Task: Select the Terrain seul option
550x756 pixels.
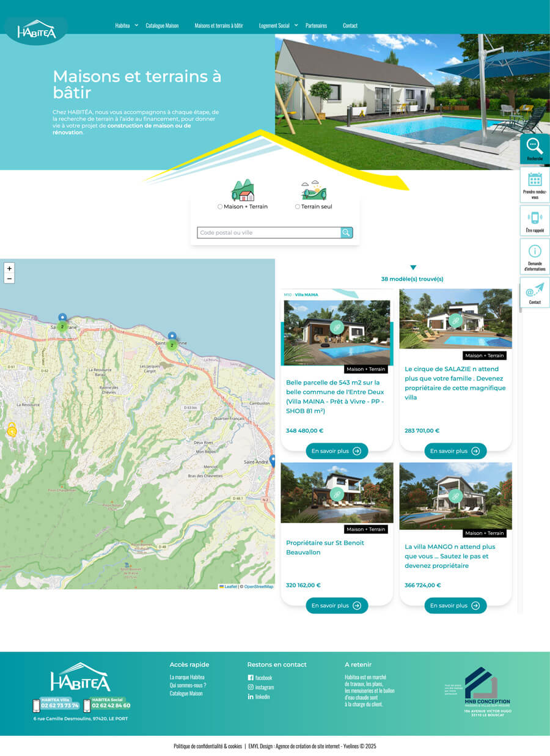Action: 298,207
